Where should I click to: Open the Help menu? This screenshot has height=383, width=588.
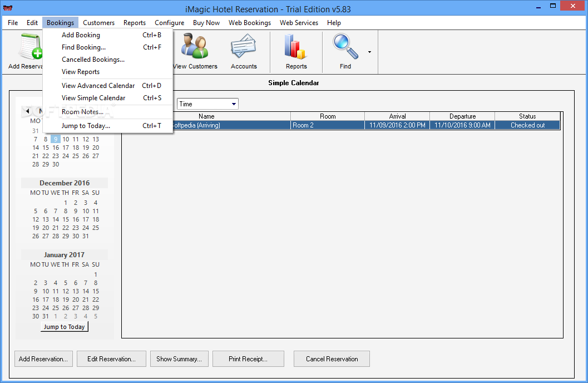334,22
